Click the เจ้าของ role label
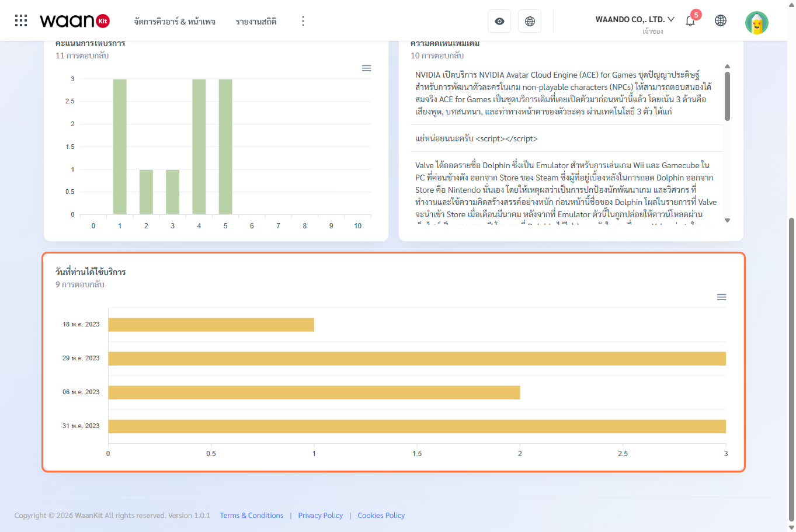This screenshot has height=532, width=796. [653, 32]
